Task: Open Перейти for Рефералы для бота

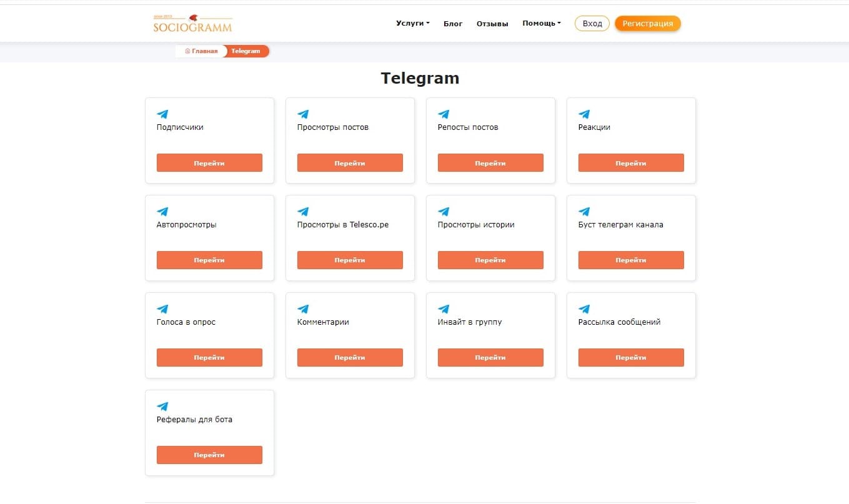Action: (209, 455)
